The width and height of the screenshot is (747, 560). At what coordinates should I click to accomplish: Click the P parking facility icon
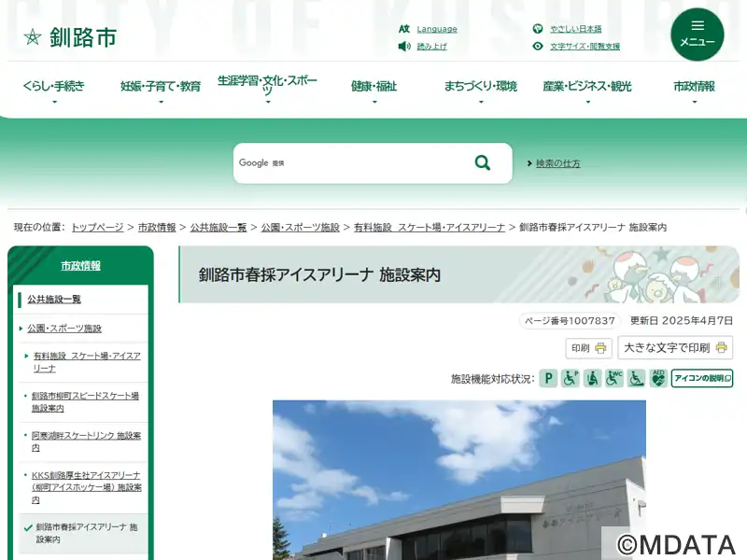click(548, 379)
